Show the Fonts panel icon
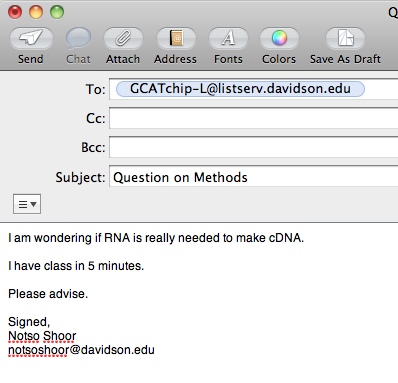 coord(228,38)
